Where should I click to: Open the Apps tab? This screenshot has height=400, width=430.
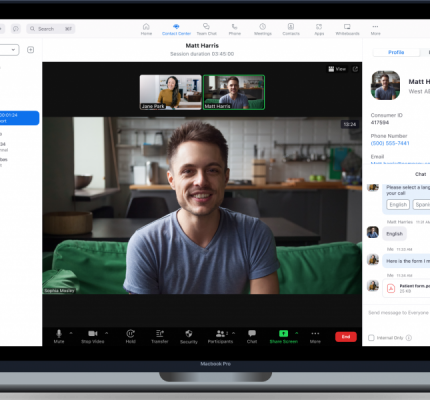pos(319,29)
